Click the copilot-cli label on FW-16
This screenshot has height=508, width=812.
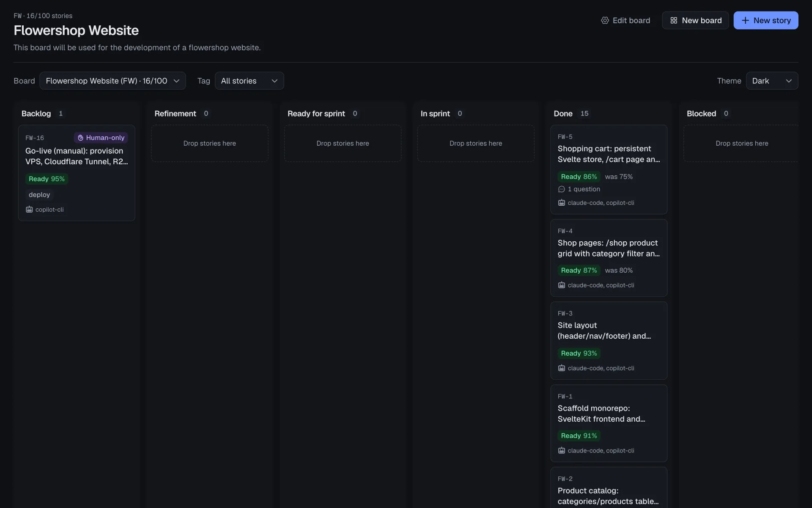tap(49, 210)
